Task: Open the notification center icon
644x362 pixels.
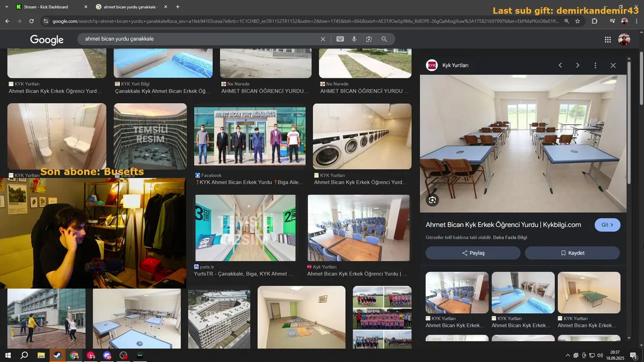Action: click(x=633, y=355)
